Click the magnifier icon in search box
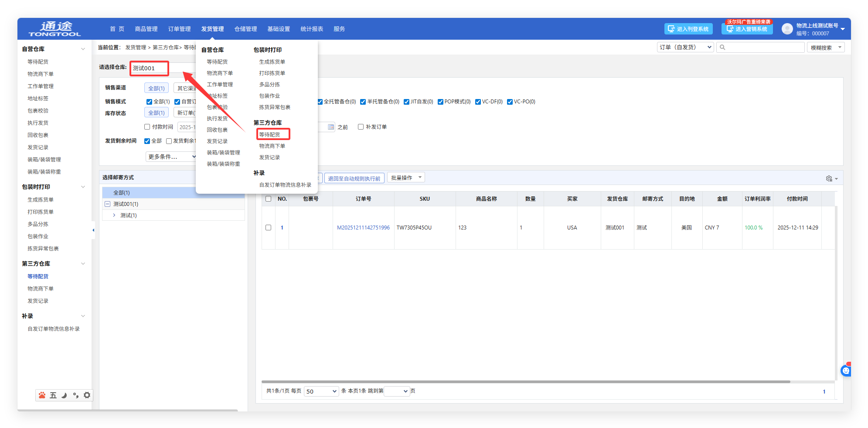The height and width of the screenshot is (428, 868). 722,48
